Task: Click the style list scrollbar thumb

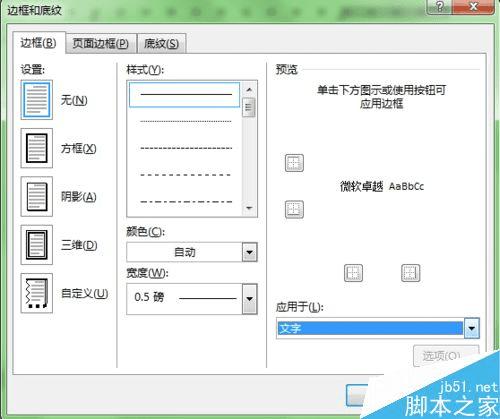Action: [249, 107]
